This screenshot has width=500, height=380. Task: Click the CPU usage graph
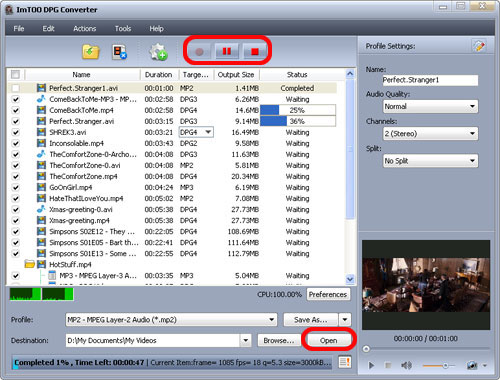coord(42,294)
